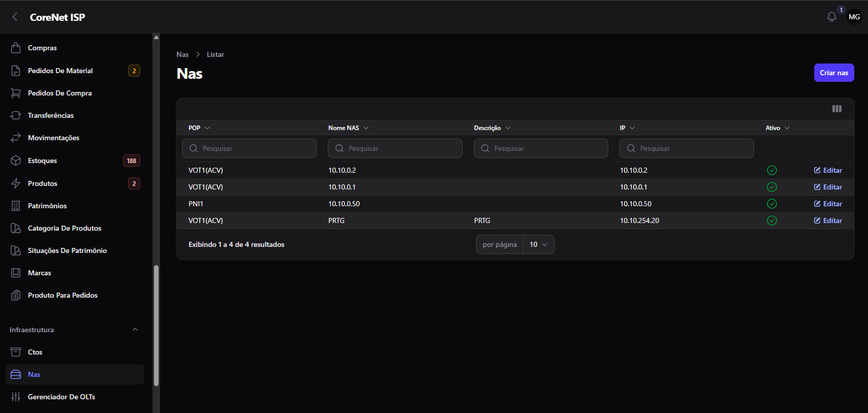Click the sidebar vertical scrollbar thumb

(156, 326)
